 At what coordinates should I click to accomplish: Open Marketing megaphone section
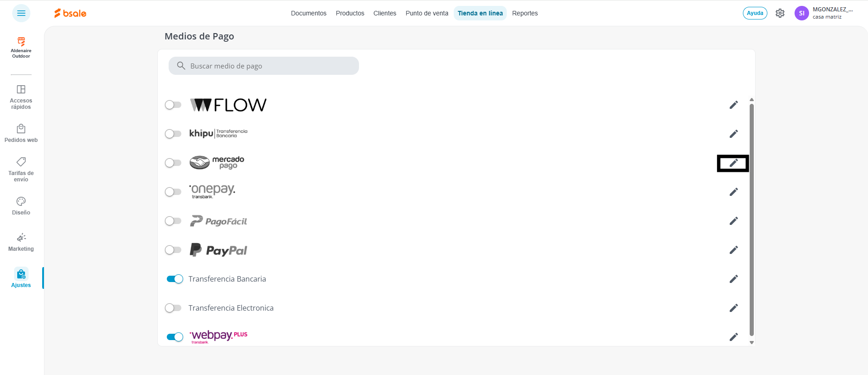[21, 242]
